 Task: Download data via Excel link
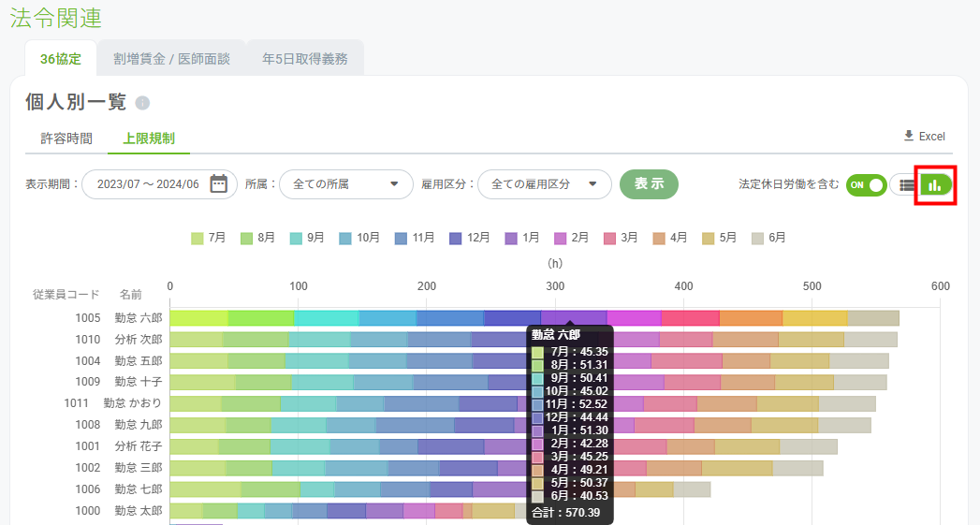(x=925, y=137)
